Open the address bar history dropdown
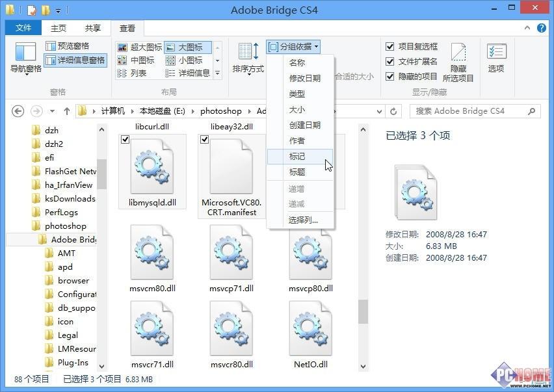The width and height of the screenshot is (554, 392). pos(379,112)
